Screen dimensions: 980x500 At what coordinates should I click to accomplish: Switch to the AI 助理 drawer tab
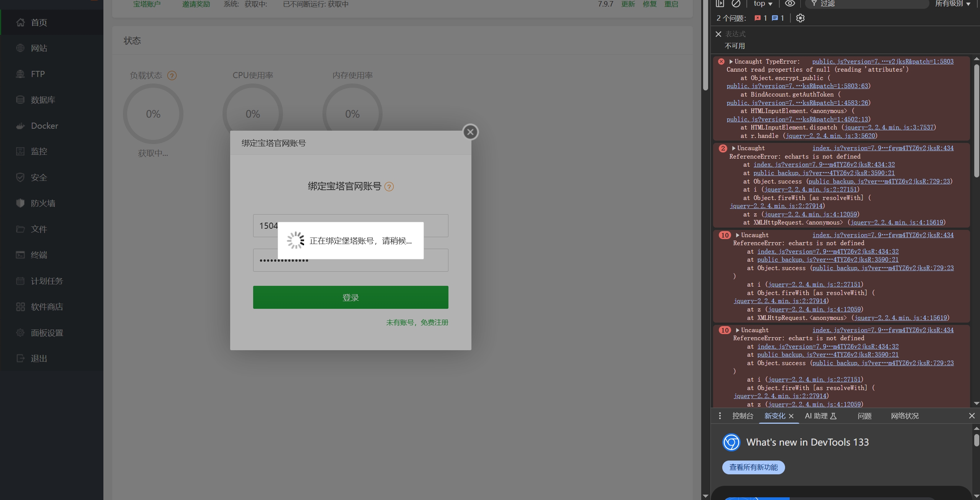tap(821, 416)
